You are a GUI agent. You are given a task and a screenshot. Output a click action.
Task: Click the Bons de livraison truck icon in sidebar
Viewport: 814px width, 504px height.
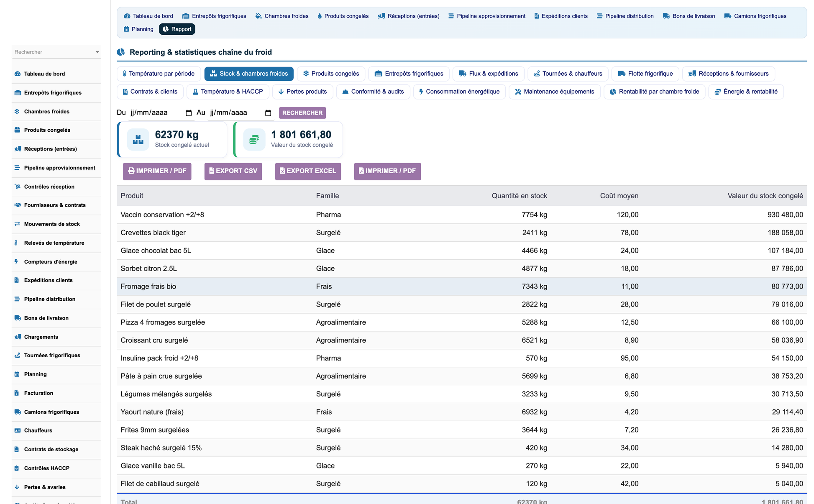[x=17, y=318]
